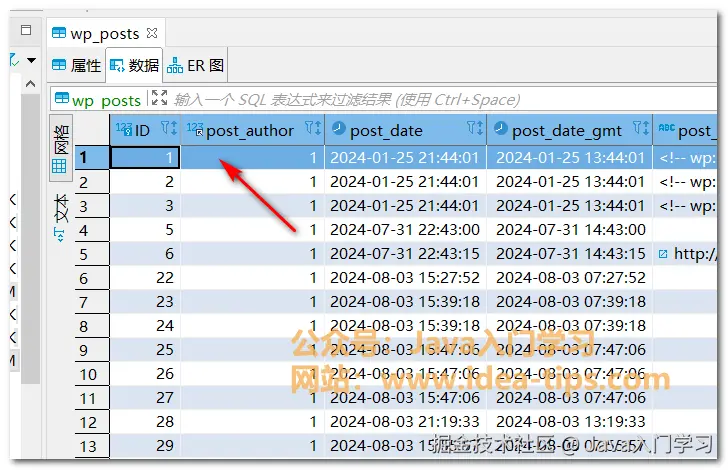This screenshot has height=470, width=728.
Task: Select the ID cell with value 1
Action: click(x=145, y=157)
